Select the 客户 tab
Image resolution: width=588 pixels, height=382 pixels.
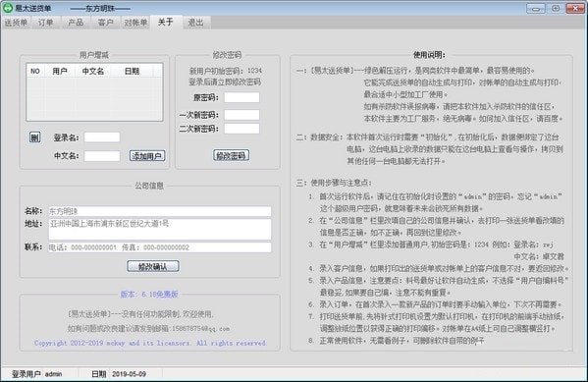coord(106,23)
